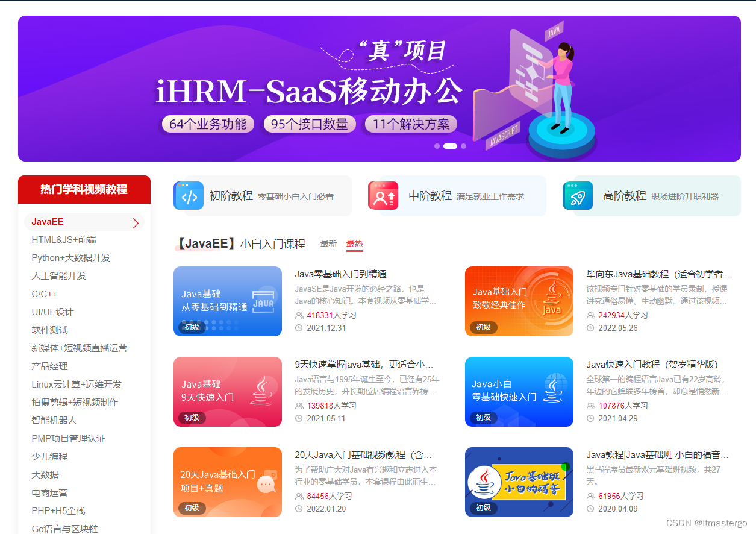The image size is (756, 534).
Task: Click the learner icon beside 418331人学习
Action: point(299,315)
